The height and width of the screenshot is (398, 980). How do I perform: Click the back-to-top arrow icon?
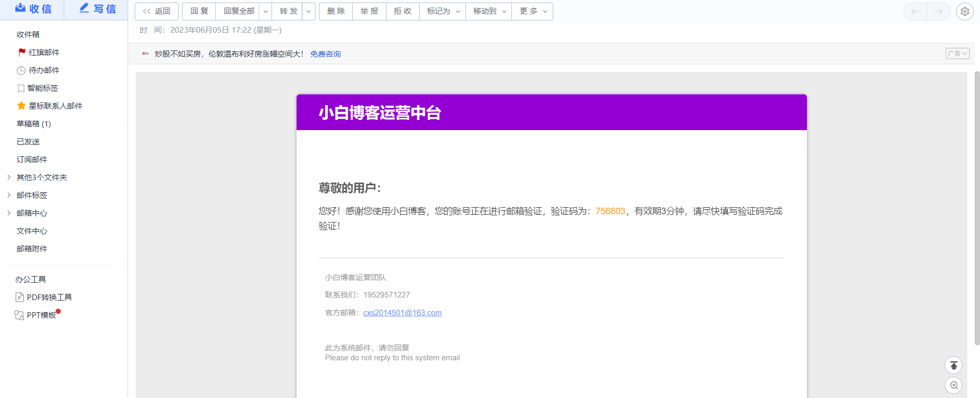953,365
